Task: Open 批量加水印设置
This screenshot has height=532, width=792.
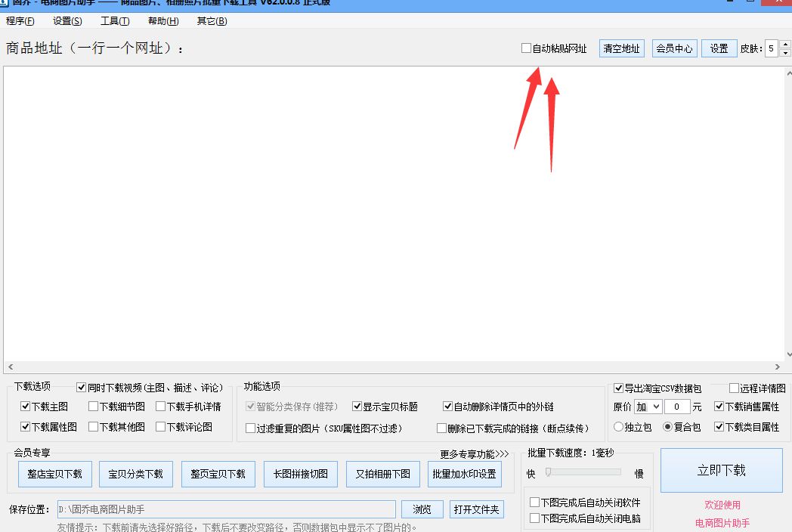Action: 465,474
